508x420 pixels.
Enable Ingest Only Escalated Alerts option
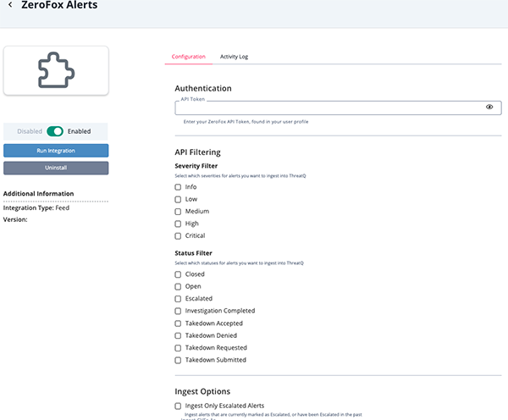click(178, 406)
